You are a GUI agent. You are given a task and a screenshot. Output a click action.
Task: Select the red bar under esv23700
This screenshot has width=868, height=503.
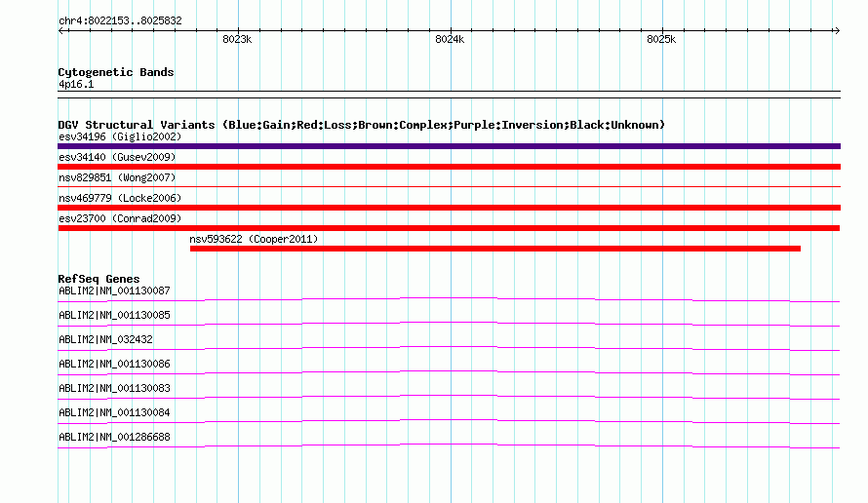pos(449,228)
